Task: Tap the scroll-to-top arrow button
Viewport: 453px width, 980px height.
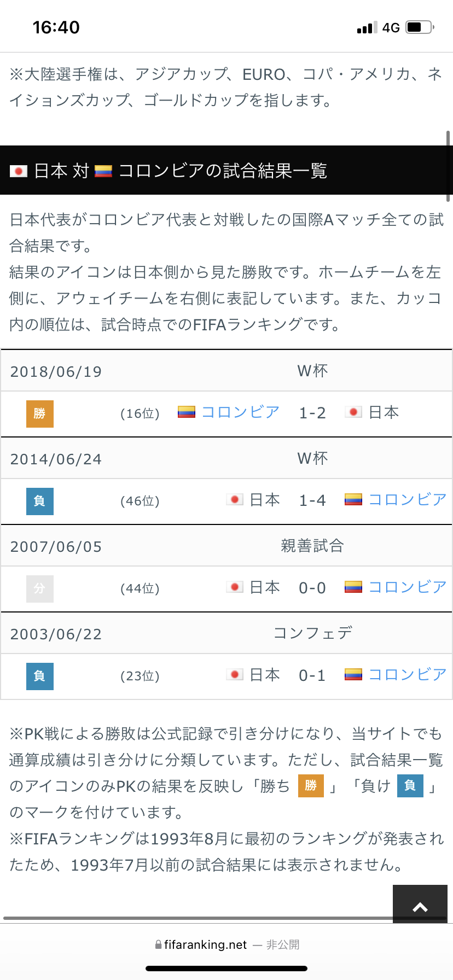Action: point(420,904)
